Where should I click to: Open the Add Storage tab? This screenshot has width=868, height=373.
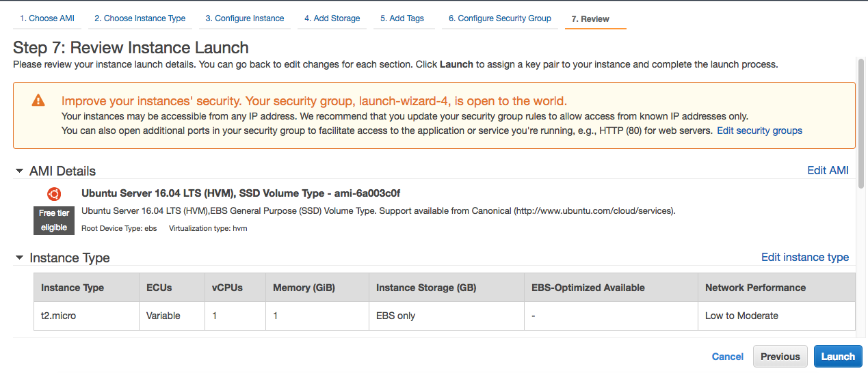pos(332,18)
